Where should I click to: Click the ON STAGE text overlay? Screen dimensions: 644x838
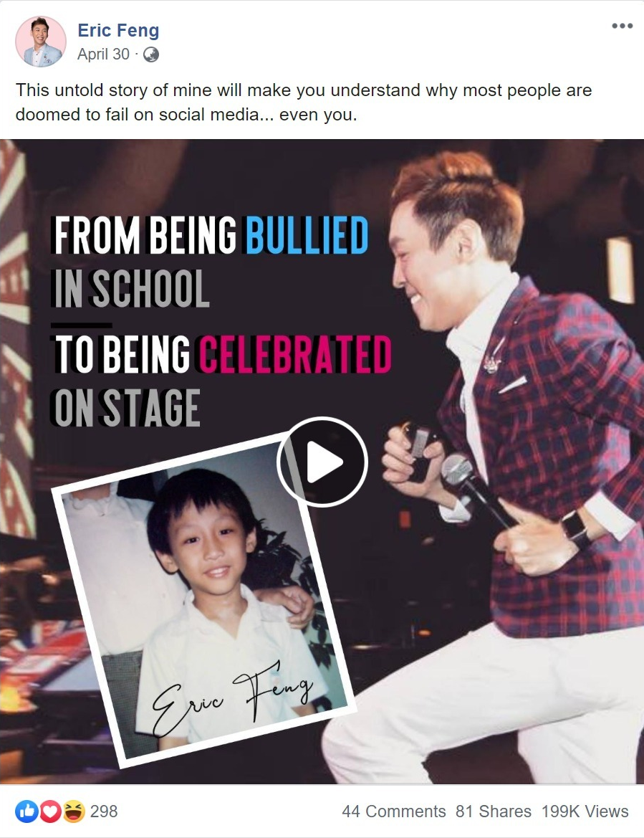(x=126, y=409)
